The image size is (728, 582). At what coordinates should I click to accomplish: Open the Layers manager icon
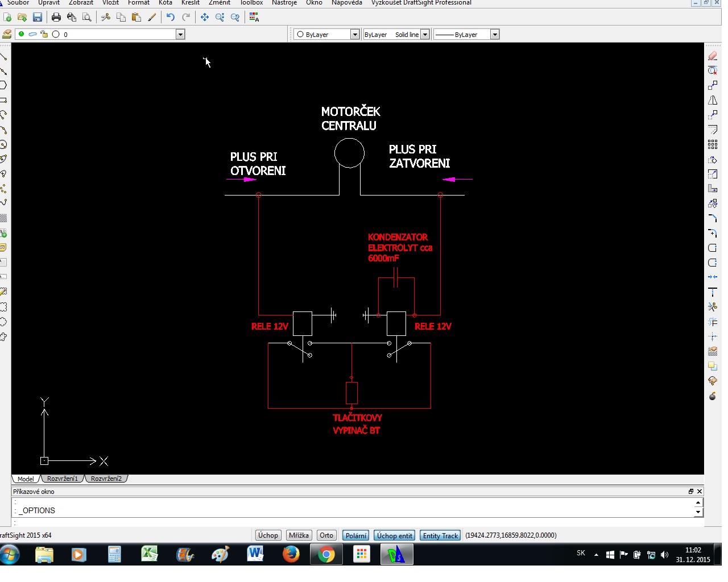(x=6, y=35)
